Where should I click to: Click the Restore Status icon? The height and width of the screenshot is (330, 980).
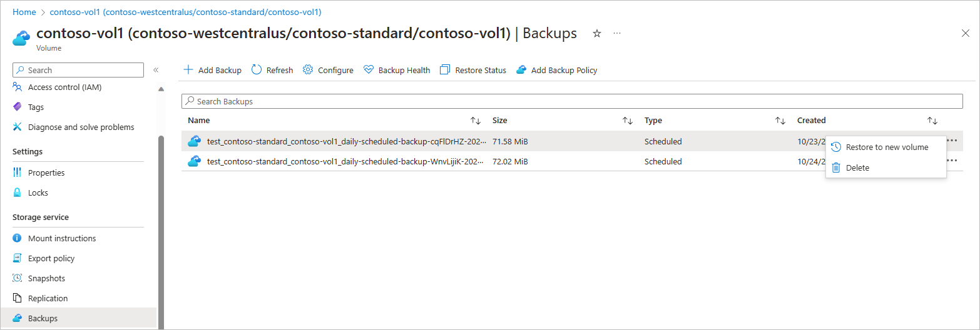click(x=445, y=70)
